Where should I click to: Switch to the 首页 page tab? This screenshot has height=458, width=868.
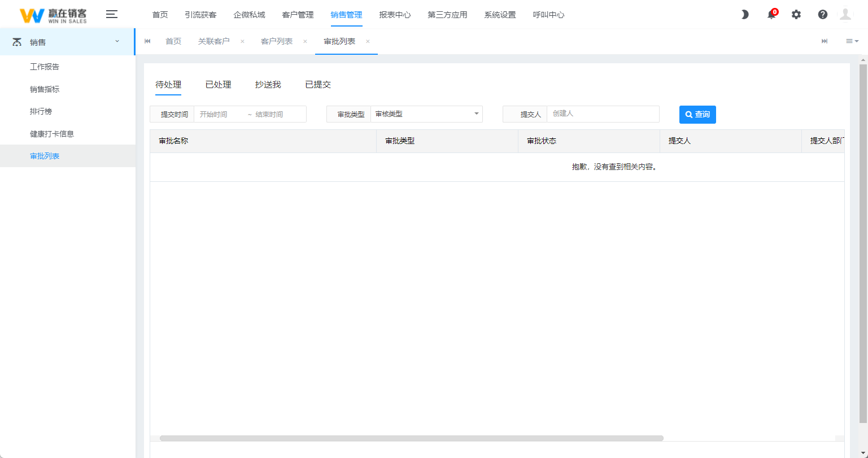click(x=173, y=41)
